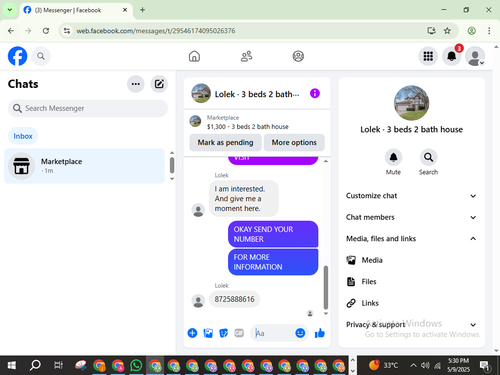Open a new browser tab

(142, 10)
